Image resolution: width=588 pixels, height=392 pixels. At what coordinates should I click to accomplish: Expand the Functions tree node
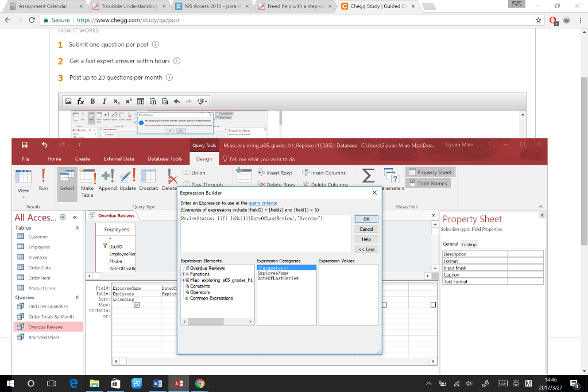click(x=184, y=274)
